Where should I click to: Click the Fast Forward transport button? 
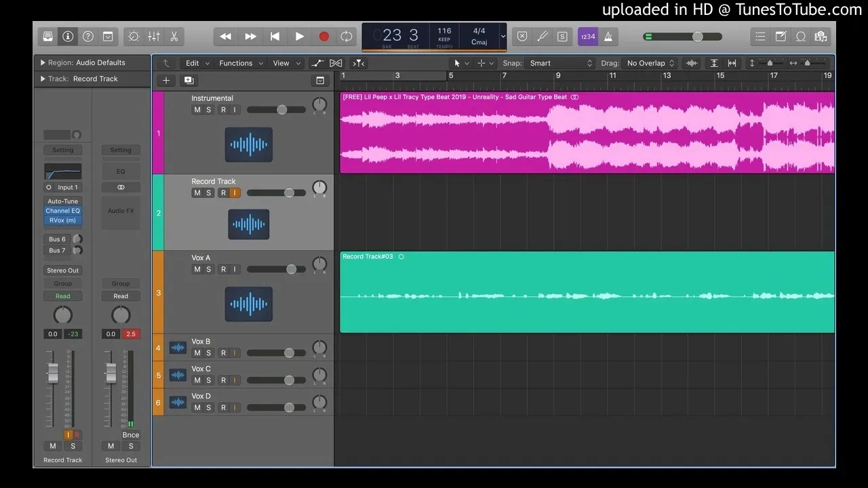[250, 37]
